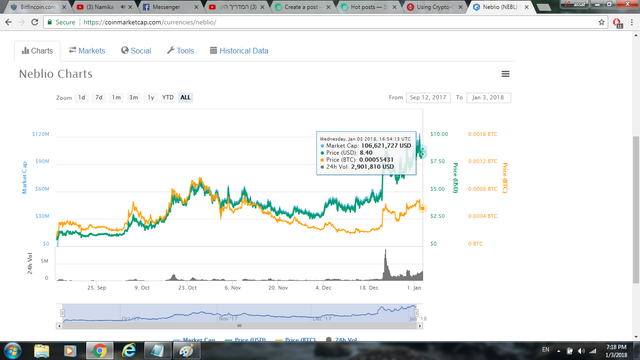Switch to Chrome in the taskbar
The height and width of the screenshot is (360, 640).
pos(99,351)
